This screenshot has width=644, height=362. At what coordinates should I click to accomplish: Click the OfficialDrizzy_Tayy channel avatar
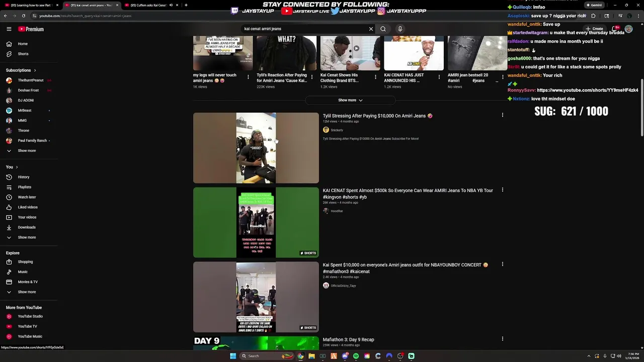coord(326,286)
